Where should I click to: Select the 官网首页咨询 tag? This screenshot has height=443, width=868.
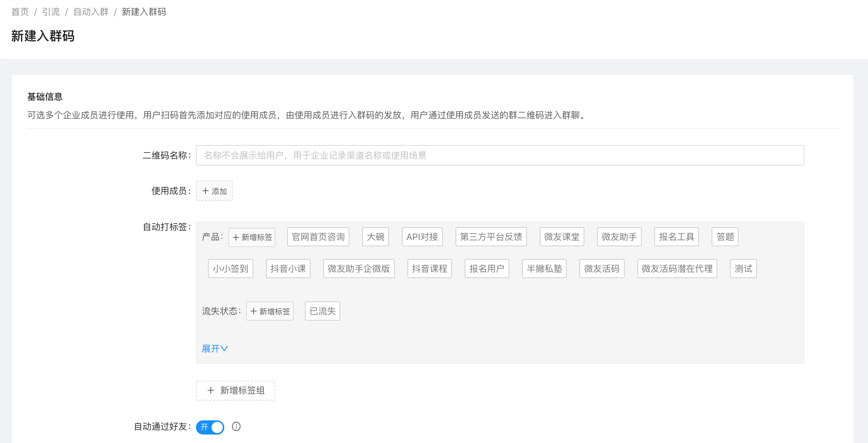pos(318,237)
